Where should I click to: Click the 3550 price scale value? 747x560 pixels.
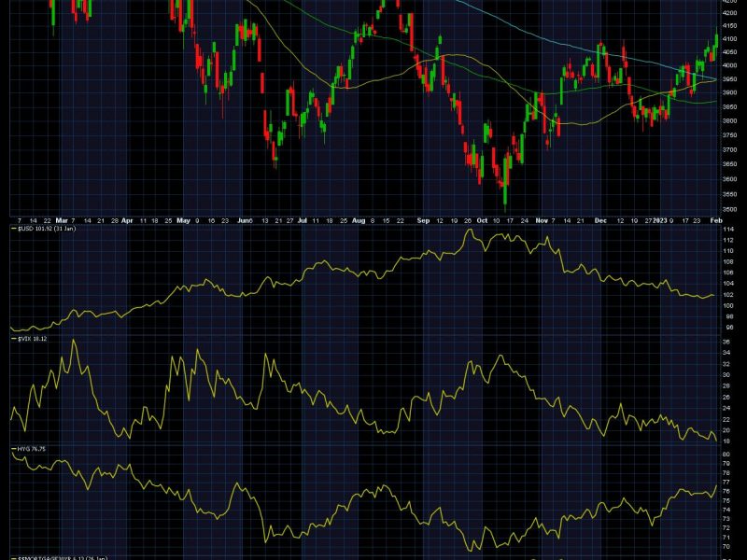[x=729, y=194]
